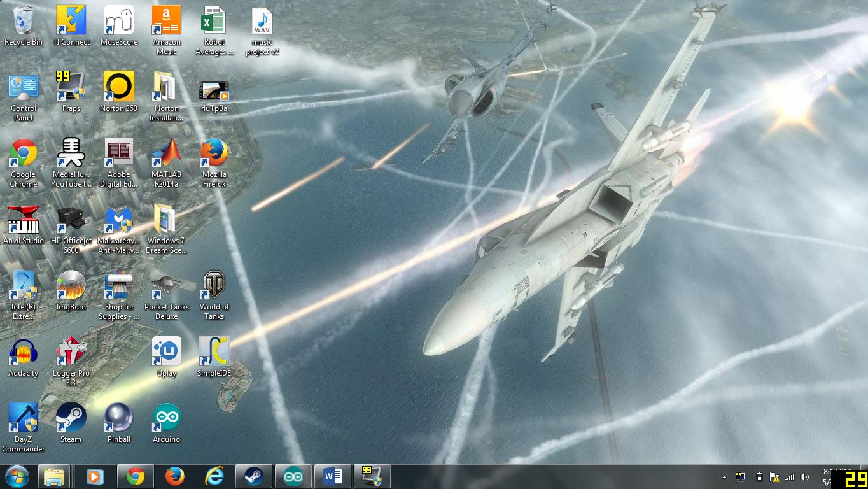Open ImgBurn desktop shortcut
868x489 pixels.
click(71, 291)
